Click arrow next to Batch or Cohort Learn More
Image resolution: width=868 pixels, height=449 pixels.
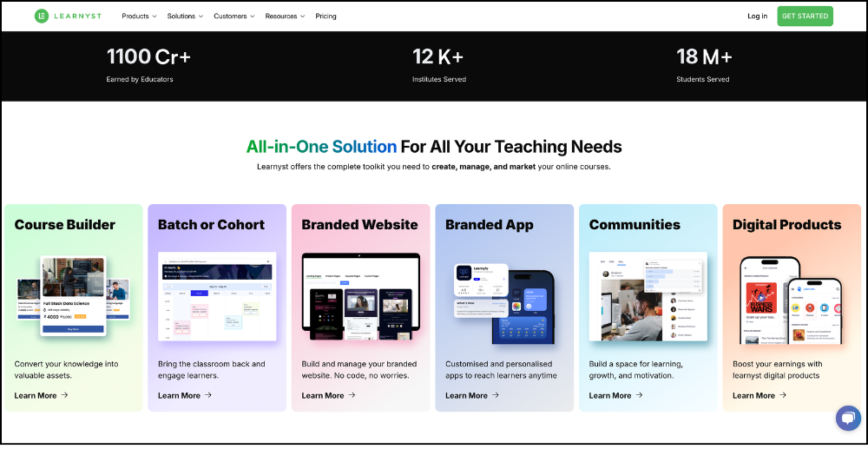point(208,395)
